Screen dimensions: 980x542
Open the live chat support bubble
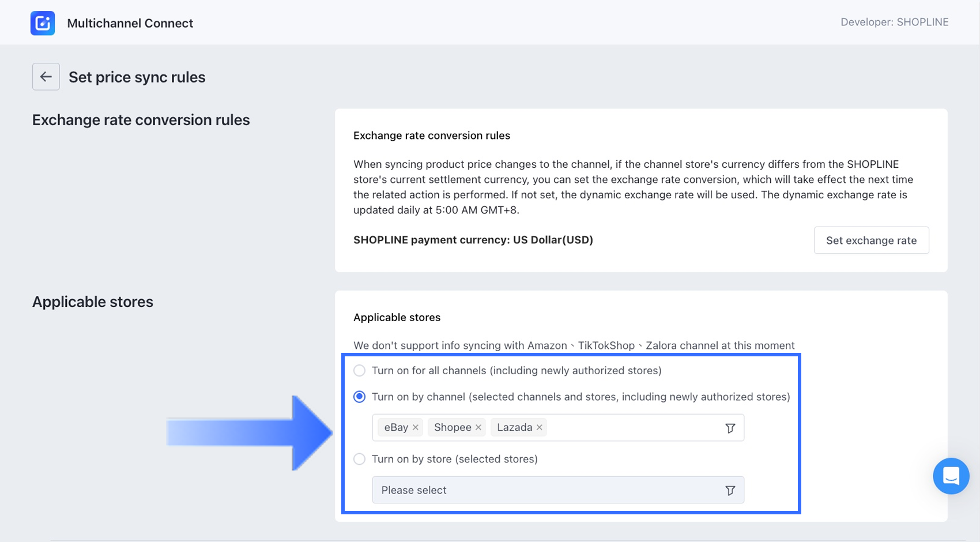951,476
